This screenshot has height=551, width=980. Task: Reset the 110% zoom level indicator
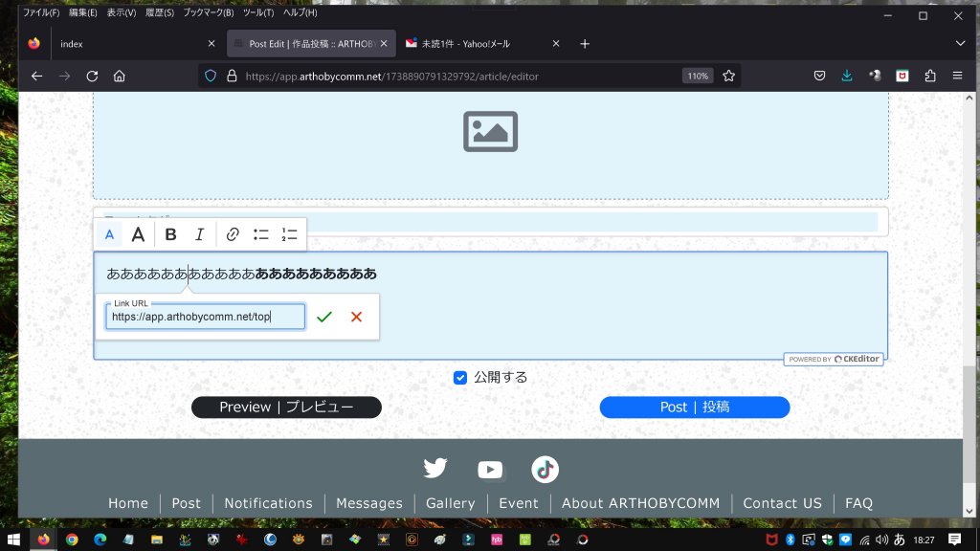[698, 77]
